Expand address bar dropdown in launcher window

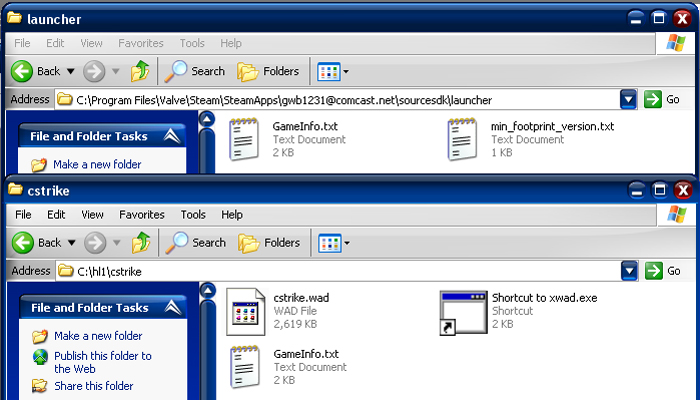coord(628,99)
